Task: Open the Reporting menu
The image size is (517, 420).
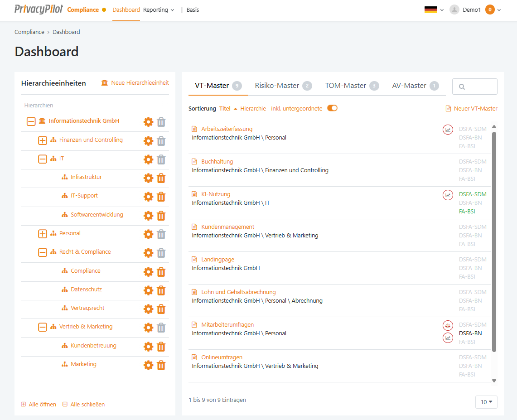Action: pyautogui.click(x=158, y=10)
